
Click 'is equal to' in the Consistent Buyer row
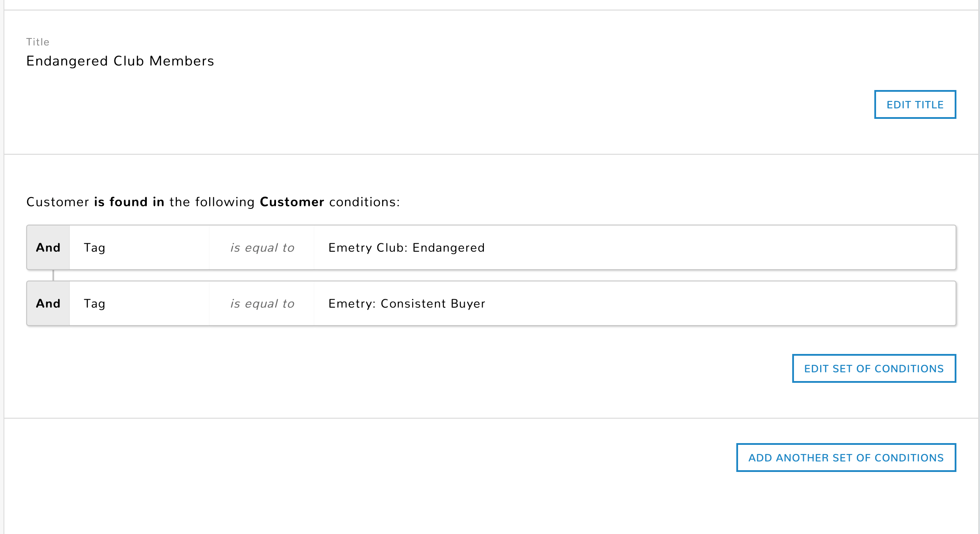262,304
